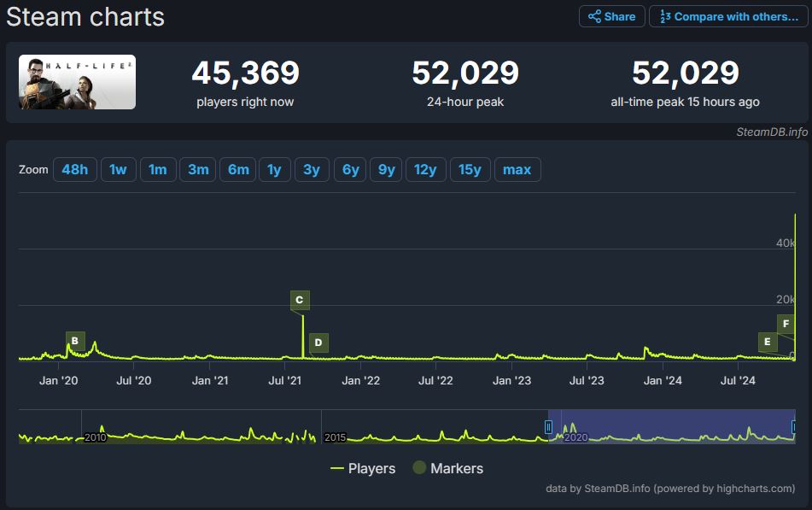Click the Half-Life 2 game thumbnail
The height and width of the screenshot is (510, 812).
pos(77,82)
